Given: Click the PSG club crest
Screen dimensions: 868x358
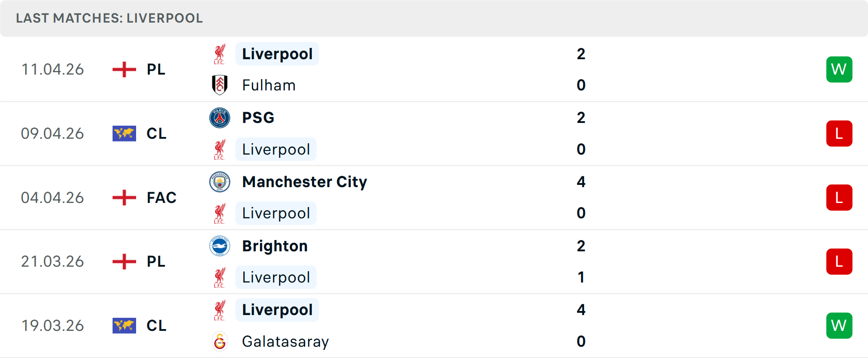Looking at the screenshot, I should [220, 118].
